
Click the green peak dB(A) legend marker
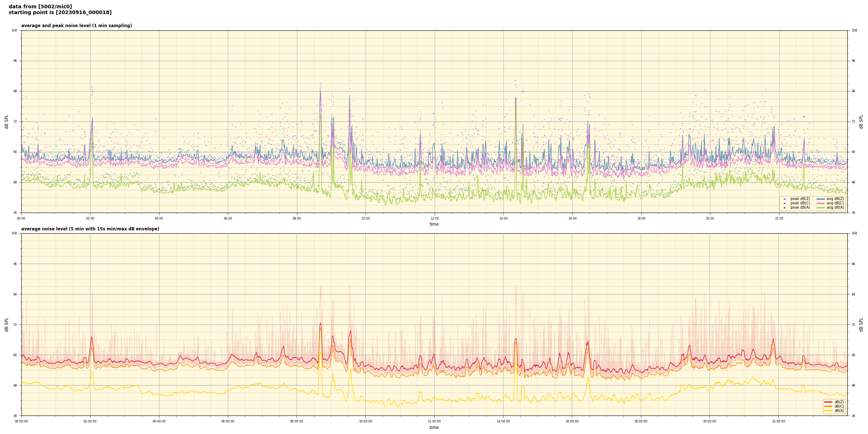[784, 208]
